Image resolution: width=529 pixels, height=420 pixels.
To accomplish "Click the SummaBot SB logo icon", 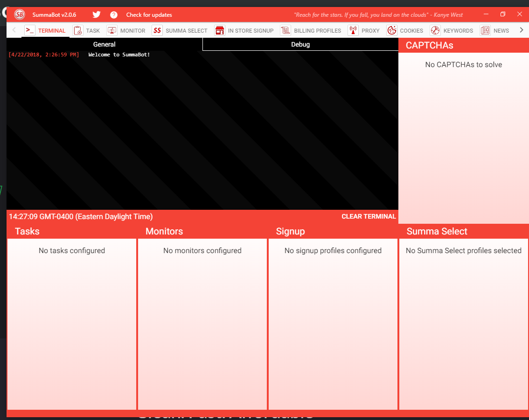I will (20, 14).
